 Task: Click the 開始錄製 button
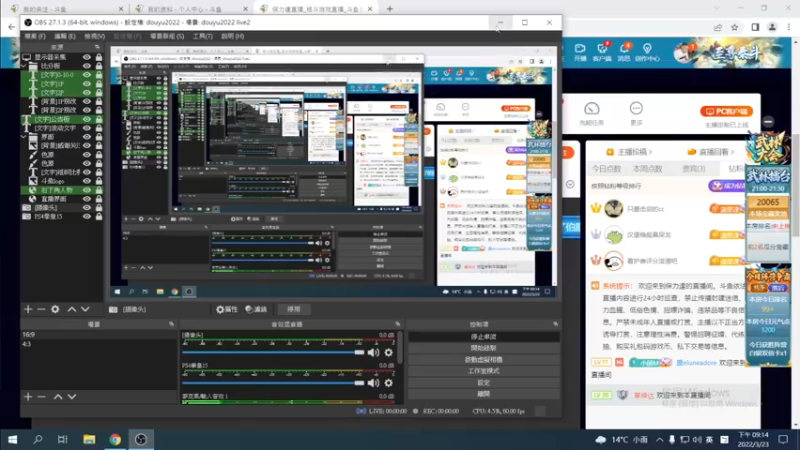point(483,348)
